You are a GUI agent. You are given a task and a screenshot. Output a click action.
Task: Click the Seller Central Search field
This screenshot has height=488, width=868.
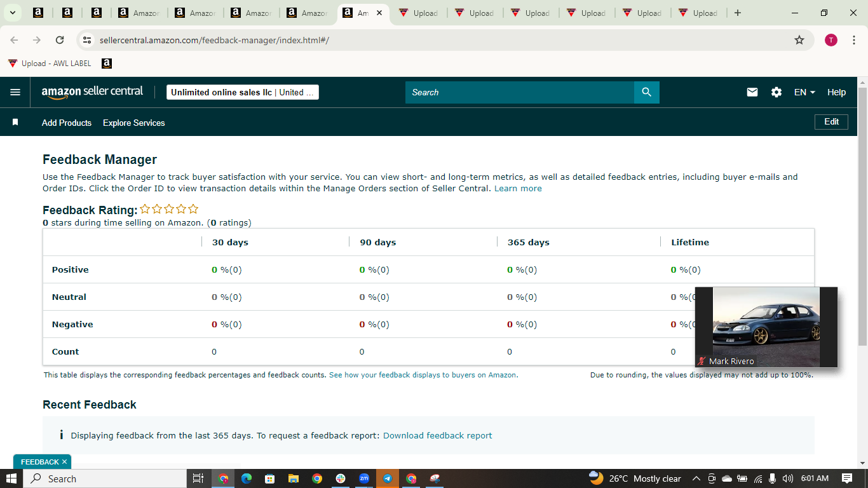coord(520,92)
